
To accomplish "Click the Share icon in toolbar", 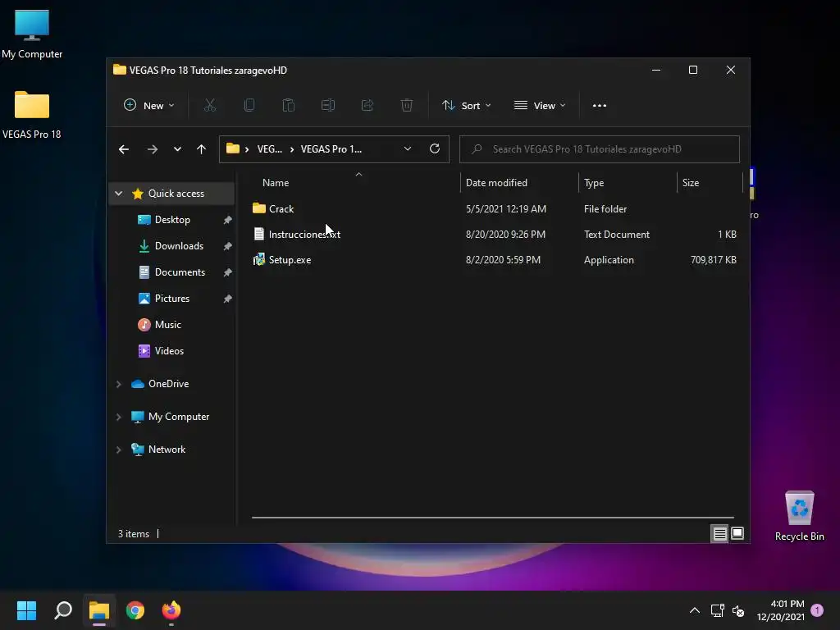I will click(367, 106).
